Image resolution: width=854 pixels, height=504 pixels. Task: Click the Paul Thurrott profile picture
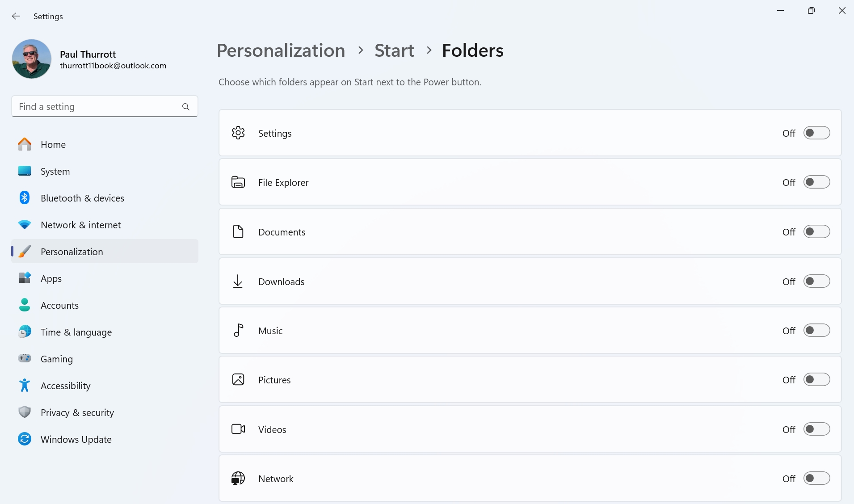[x=32, y=59]
